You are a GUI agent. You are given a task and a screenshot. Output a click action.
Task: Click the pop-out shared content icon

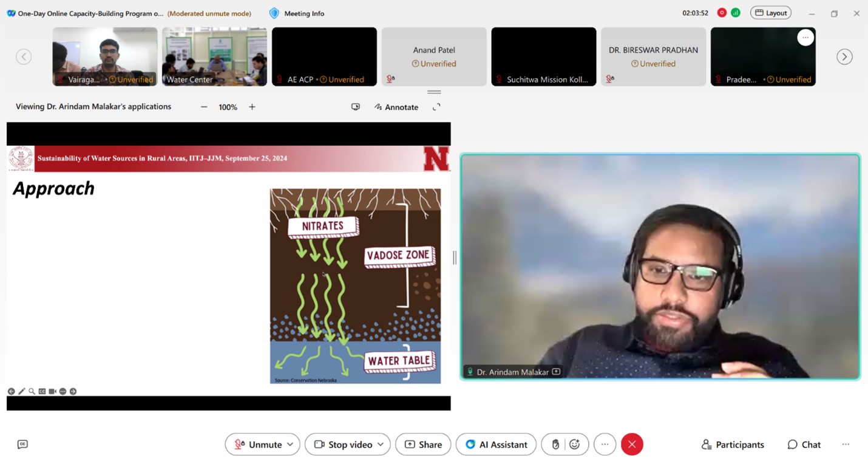(x=356, y=107)
